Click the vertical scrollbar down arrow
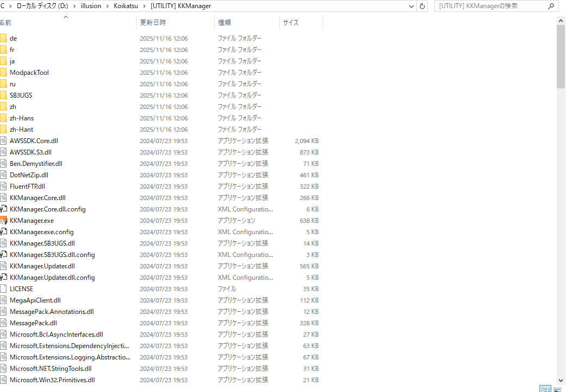The width and height of the screenshot is (566, 392). coord(561,380)
